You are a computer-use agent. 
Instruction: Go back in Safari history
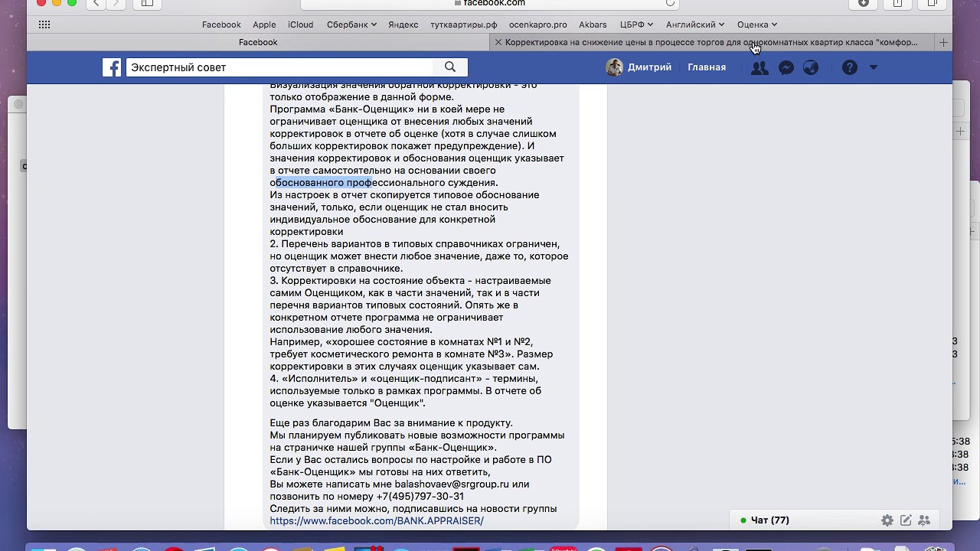coord(96,3)
